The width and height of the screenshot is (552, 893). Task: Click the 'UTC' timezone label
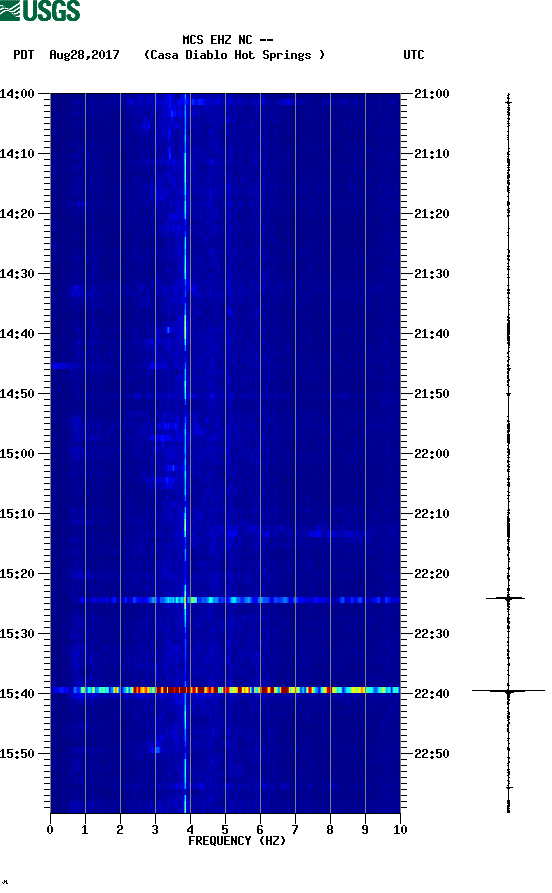[x=414, y=55]
